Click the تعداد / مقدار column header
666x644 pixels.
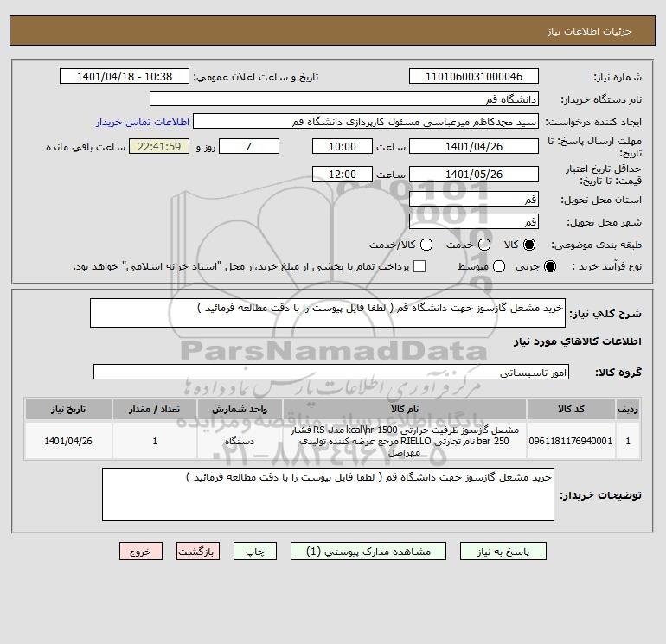click(155, 409)
